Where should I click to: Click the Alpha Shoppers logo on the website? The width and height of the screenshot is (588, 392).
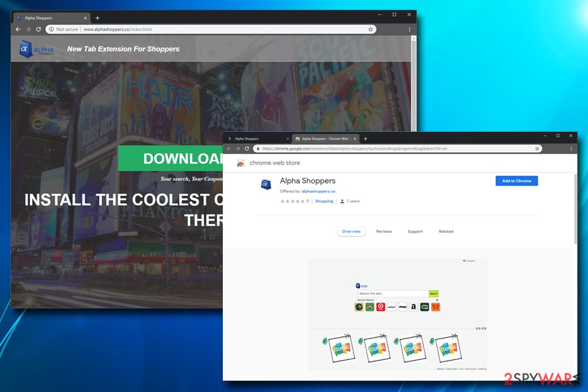(37, 49)
